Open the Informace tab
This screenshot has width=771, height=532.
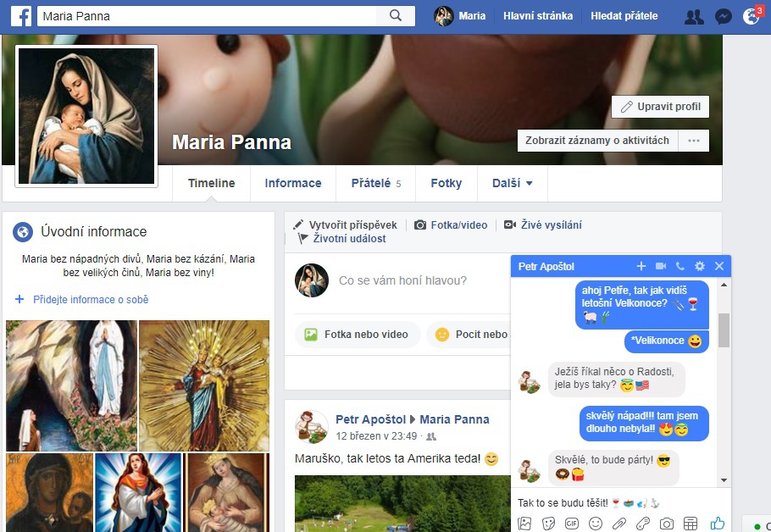(x=293, y=183)
